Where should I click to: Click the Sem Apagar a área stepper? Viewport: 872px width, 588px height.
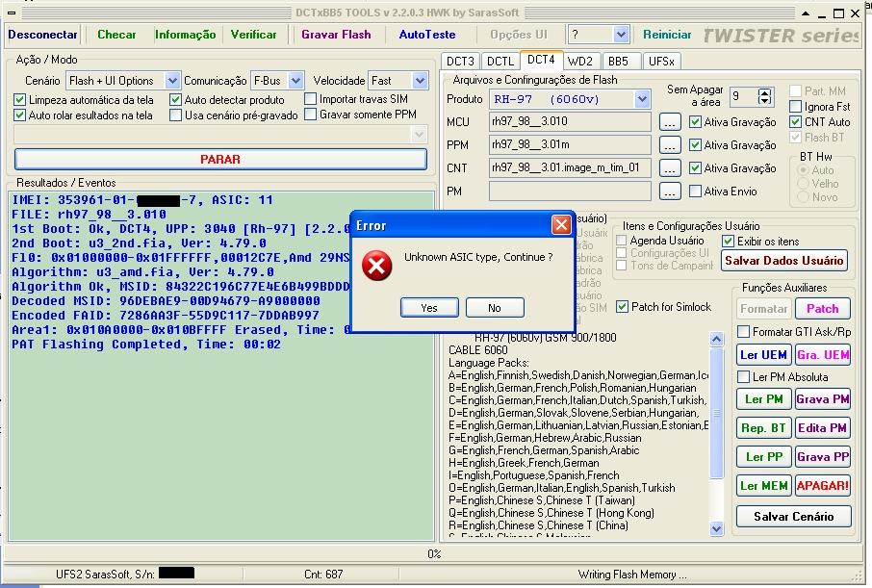765,97
